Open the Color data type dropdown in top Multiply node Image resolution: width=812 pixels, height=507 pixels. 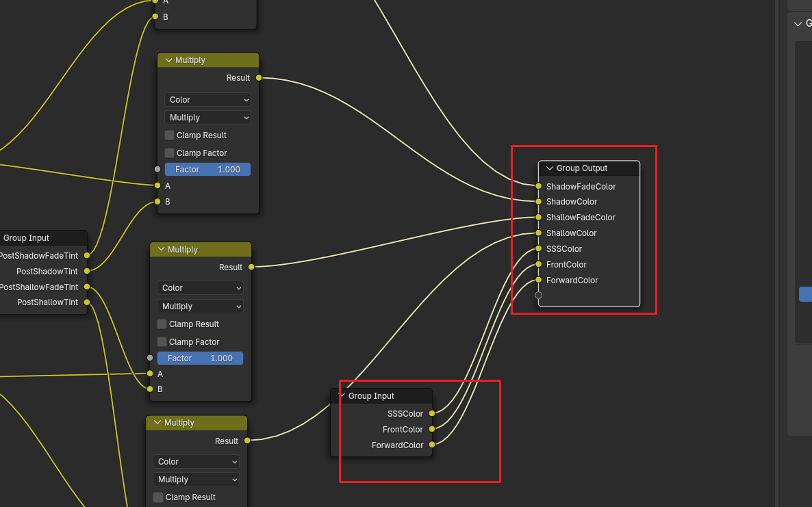(x=207, y=100)
